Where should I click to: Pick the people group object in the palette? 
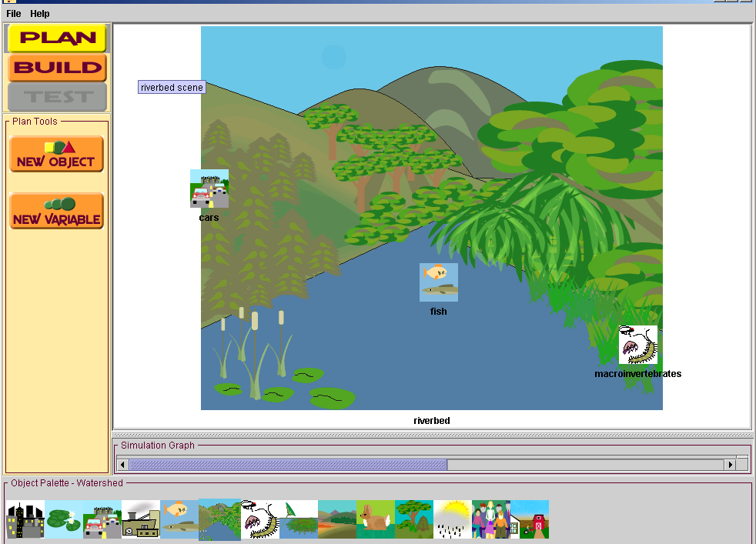(491, 519)
